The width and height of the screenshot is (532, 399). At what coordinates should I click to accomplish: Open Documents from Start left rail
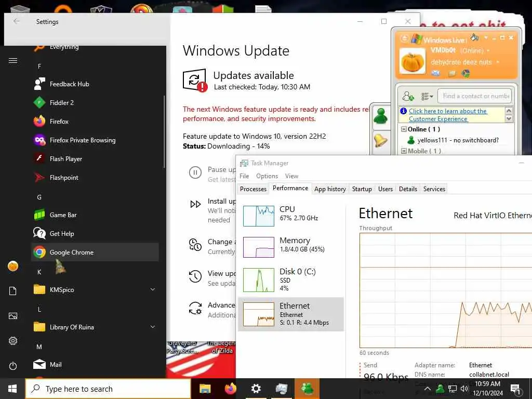click(13, 291)
